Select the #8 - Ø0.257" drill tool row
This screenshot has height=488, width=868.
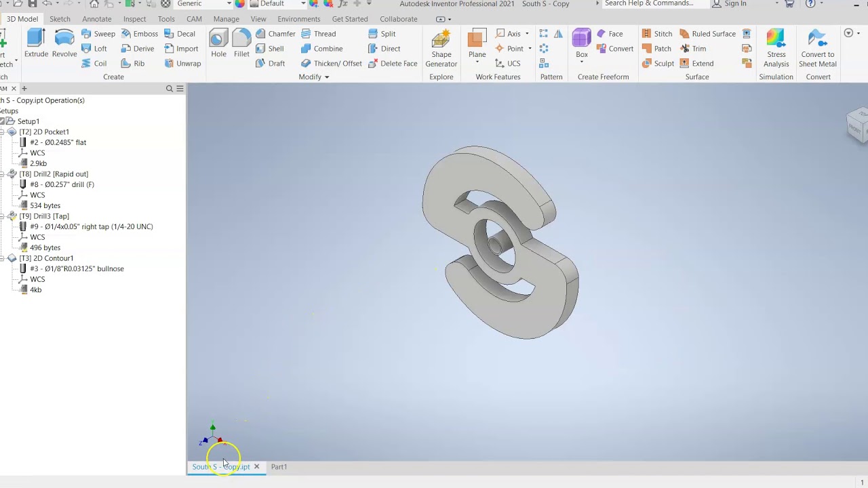click(x=62, y=184)
